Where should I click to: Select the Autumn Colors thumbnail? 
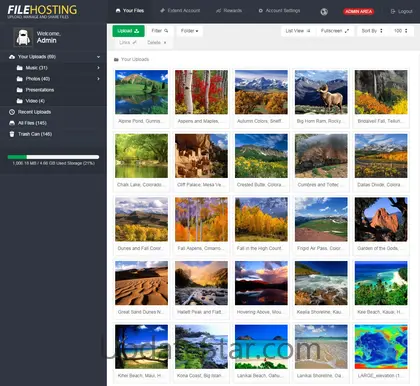(x=261, y=92)
